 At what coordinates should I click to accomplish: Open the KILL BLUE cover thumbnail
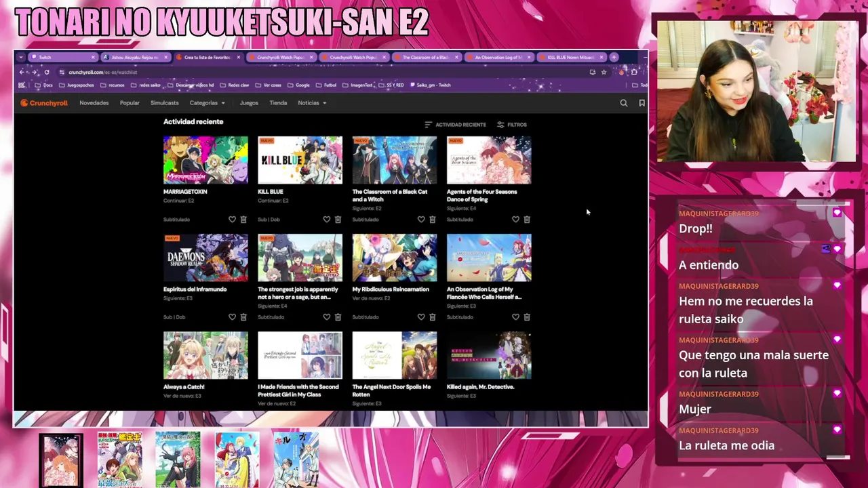(x=300, y=160)
